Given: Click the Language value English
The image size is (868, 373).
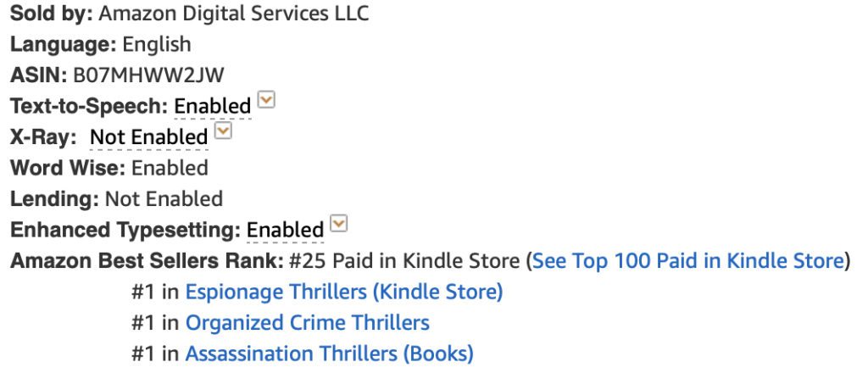Looking at the screenshot, I should coord(157,45).
